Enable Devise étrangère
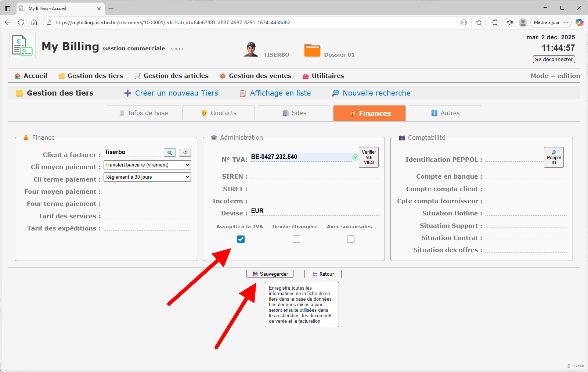The width and height of the screenshot is (588, 372). click(x=296, y=239)
